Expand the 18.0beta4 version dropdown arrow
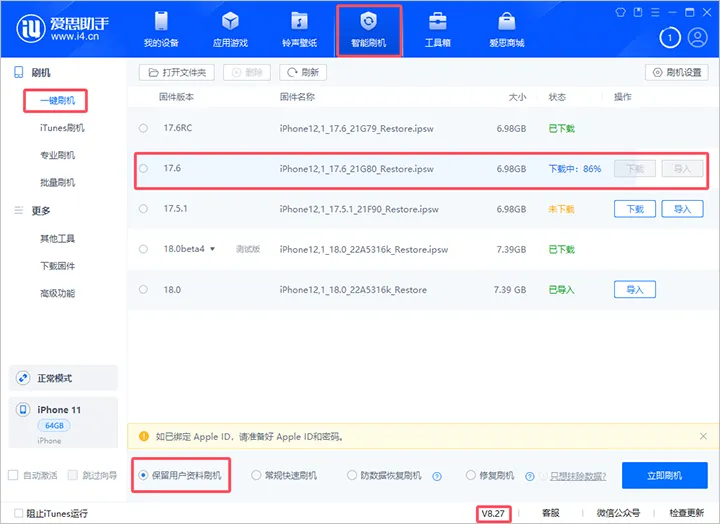The height and width of the screenshot is (524, 720). click(213, 249)
